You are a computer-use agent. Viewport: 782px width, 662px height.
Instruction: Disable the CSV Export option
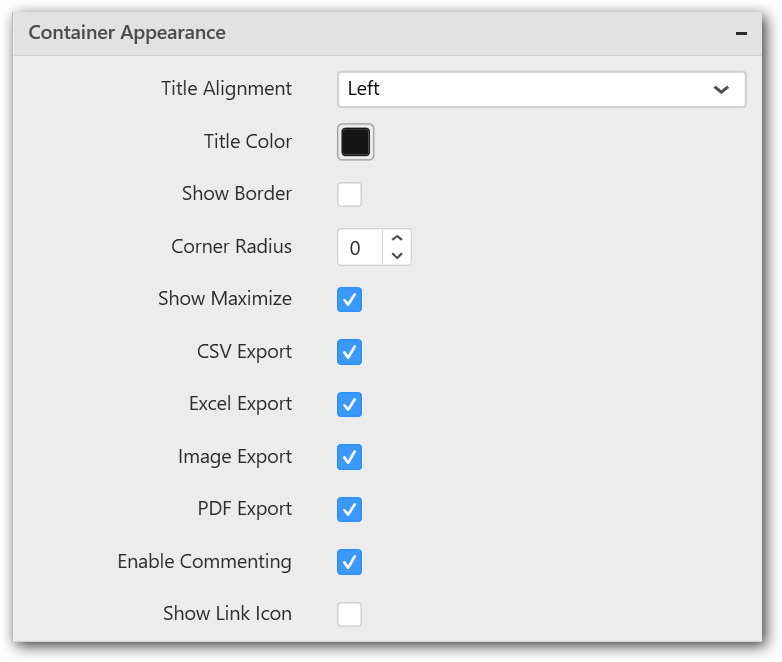(x=349, y=352)
